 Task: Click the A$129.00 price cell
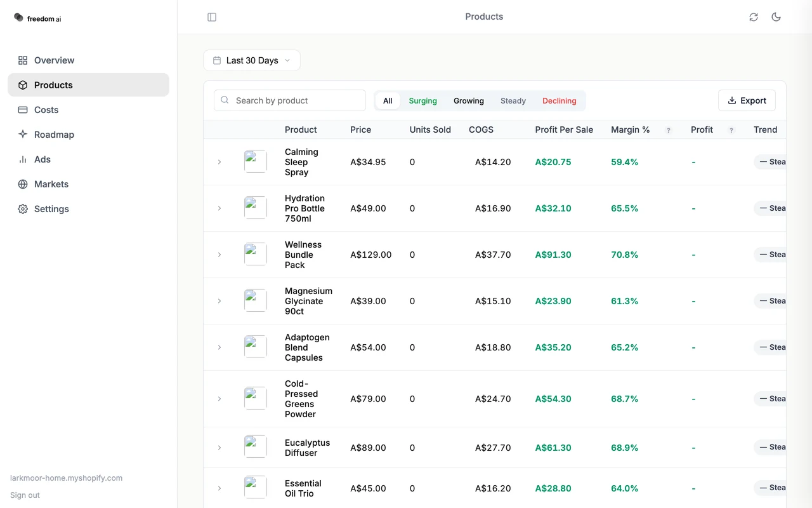tap(370, 255)
